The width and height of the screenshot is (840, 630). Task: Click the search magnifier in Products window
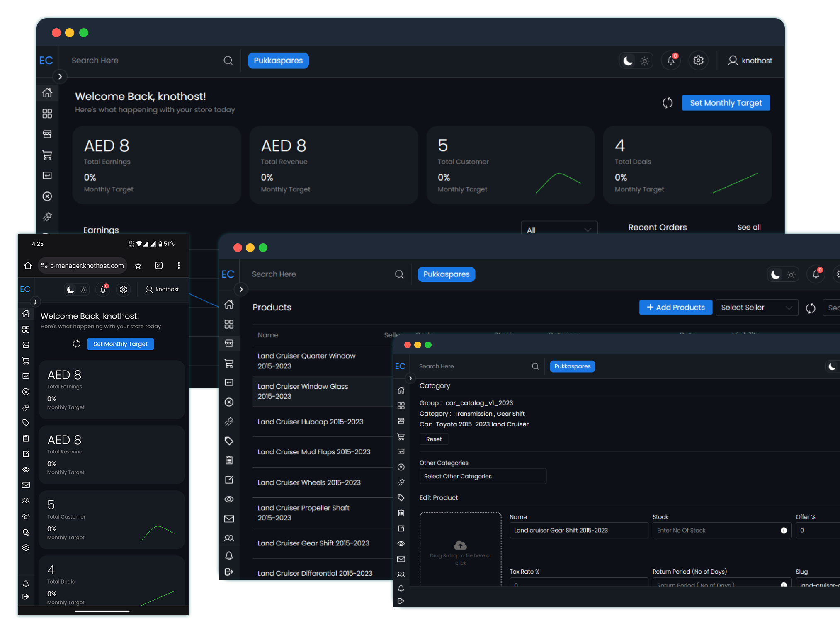coord(399,274)
